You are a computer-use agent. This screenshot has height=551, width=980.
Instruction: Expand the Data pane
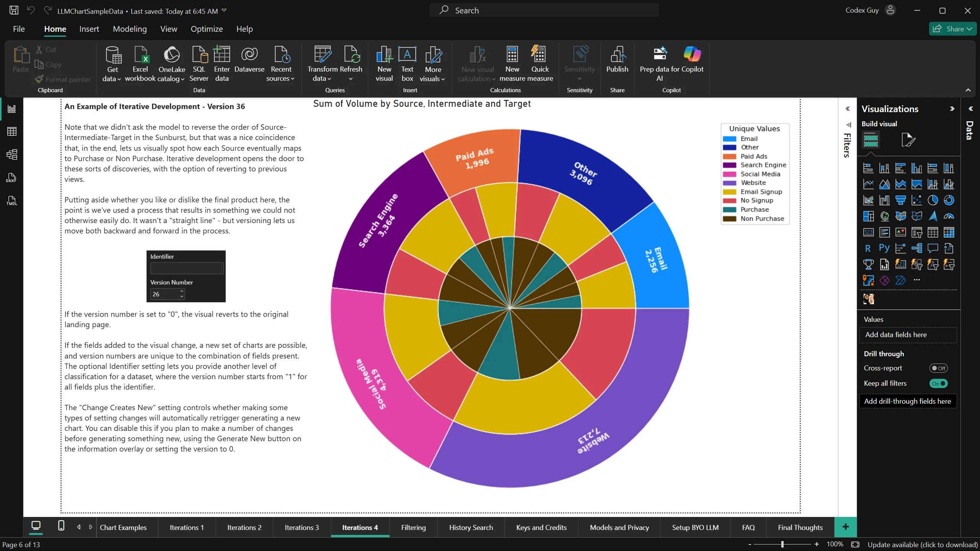coord(970,109)
